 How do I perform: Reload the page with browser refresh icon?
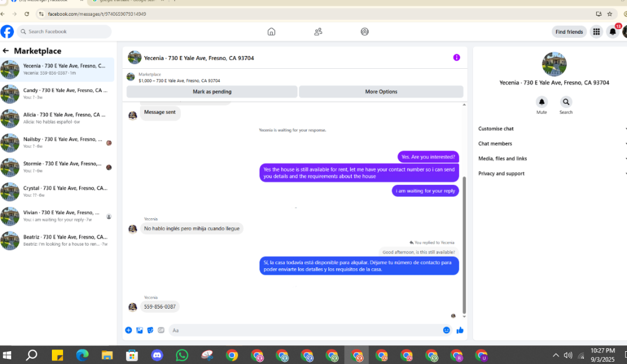[27, 14]
